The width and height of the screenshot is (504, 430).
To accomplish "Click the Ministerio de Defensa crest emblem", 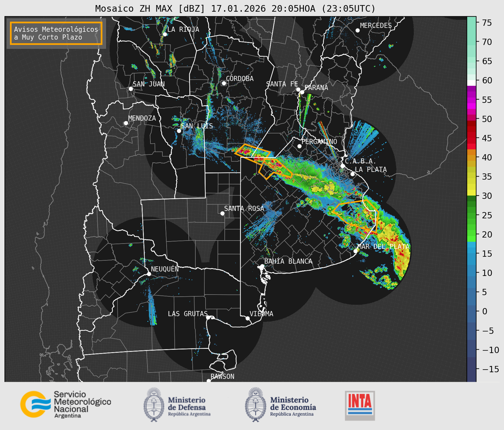I will 154,405.
